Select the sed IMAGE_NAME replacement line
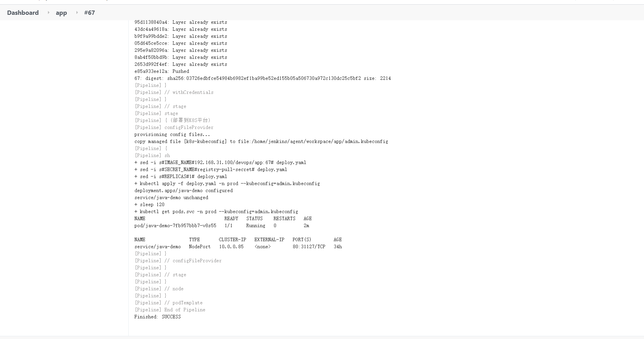This screenshot has height=339, width=644. tap(220, 162)
